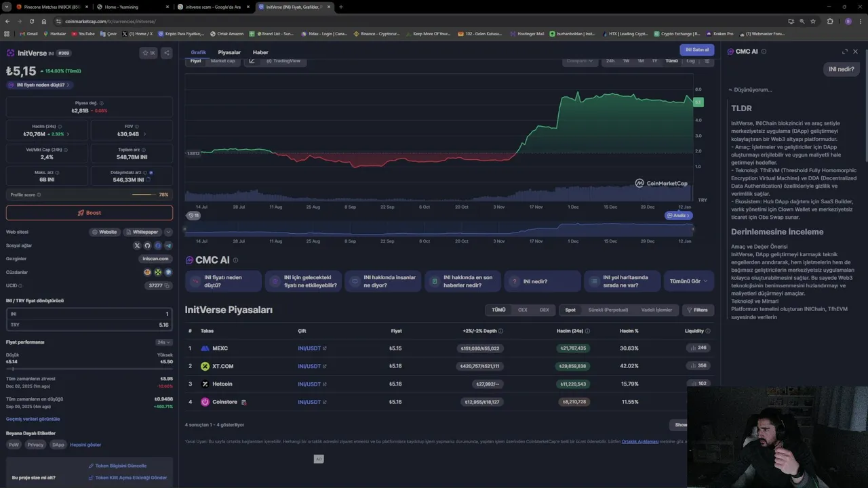Select Vadeli İşlemler market type
Image resolution: width=868 pixels, height=488 pixels.
656,310
